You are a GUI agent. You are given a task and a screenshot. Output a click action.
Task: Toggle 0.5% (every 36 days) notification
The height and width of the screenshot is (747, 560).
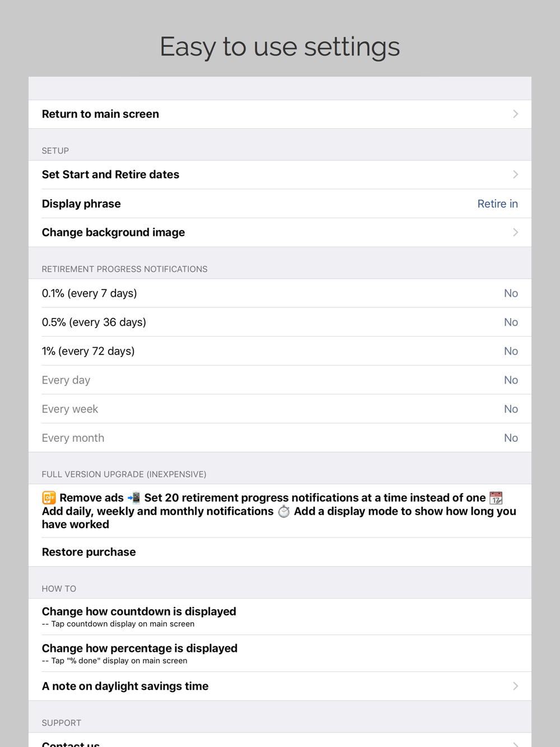[510, 323]
